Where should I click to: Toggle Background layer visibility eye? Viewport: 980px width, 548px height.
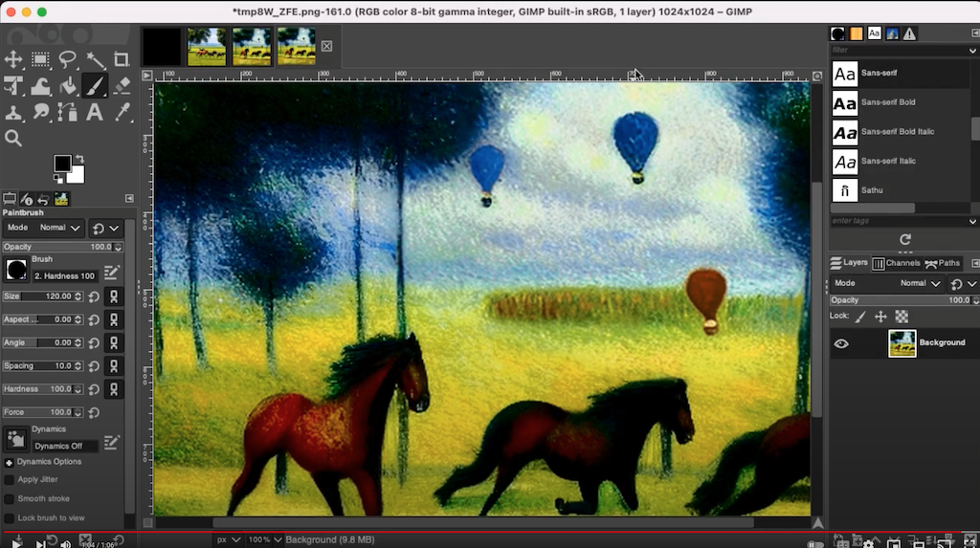click(x=841, y=343)
